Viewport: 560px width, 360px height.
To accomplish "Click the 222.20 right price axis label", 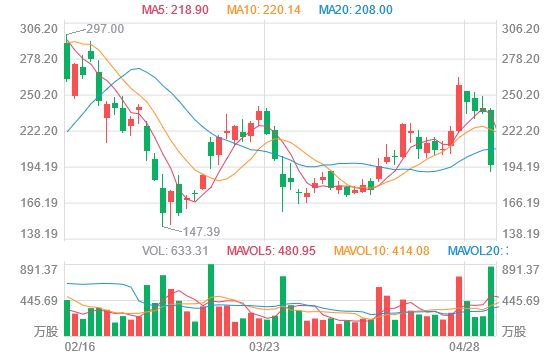I will pos(520,131).
